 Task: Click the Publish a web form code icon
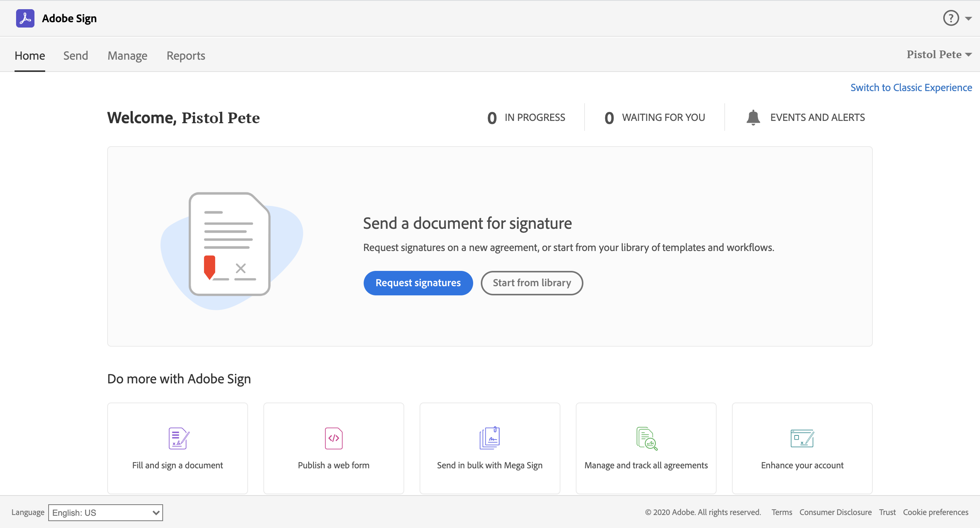coord(334,438)
